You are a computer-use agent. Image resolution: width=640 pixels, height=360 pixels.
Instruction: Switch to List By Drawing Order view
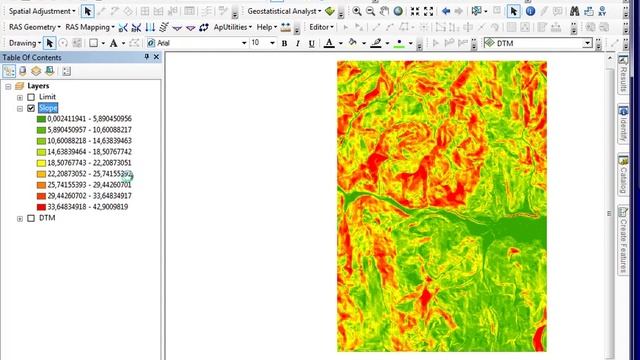[x=9, y=71]
